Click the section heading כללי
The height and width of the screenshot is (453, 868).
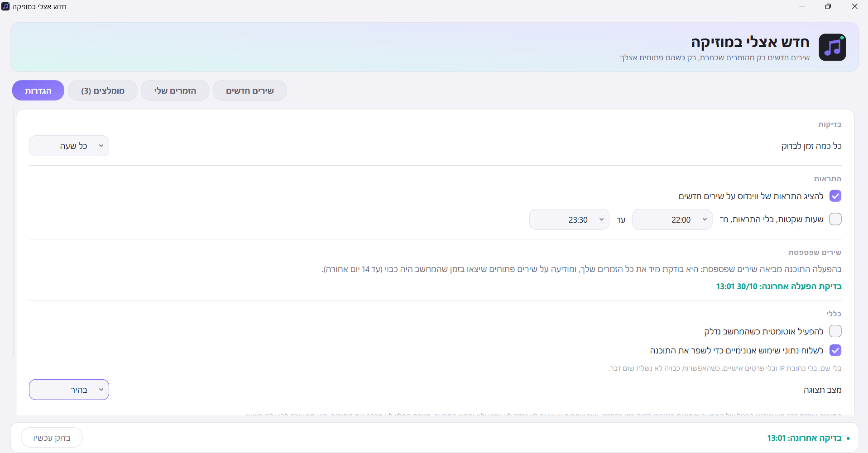(834, 314)
